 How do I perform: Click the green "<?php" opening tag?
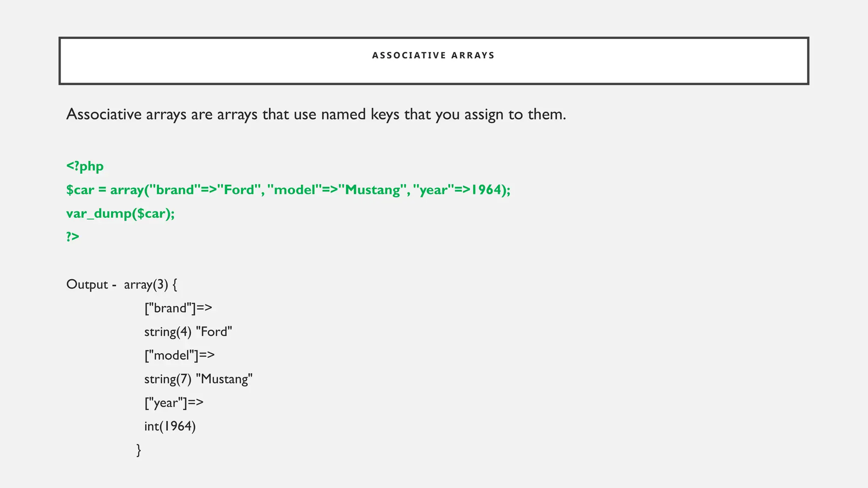pyautogui.click(x=85, y=166)
